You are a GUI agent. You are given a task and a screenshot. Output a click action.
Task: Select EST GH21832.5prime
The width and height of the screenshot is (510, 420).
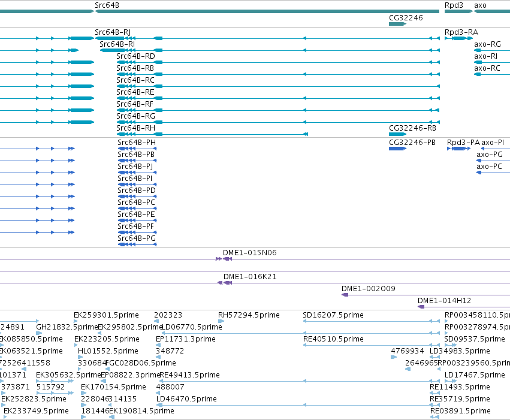click(67, 327)
